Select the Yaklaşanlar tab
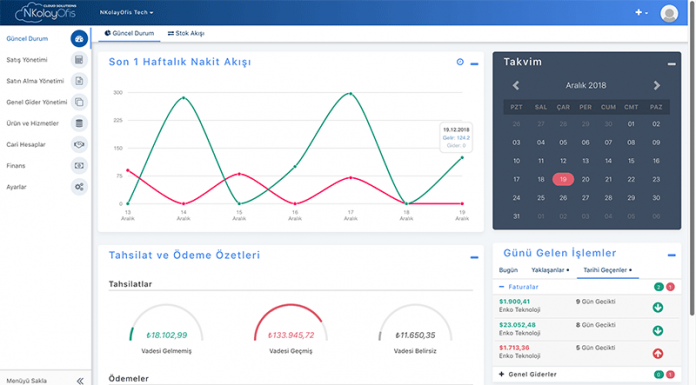Viewport: 696px width, 385px height. point(550,270)
